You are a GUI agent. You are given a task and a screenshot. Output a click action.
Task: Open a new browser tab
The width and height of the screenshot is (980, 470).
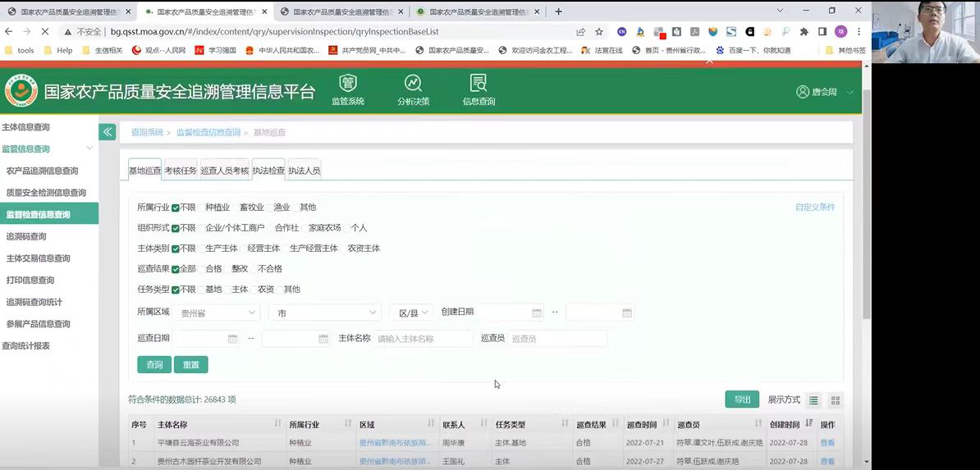(558, 11)
